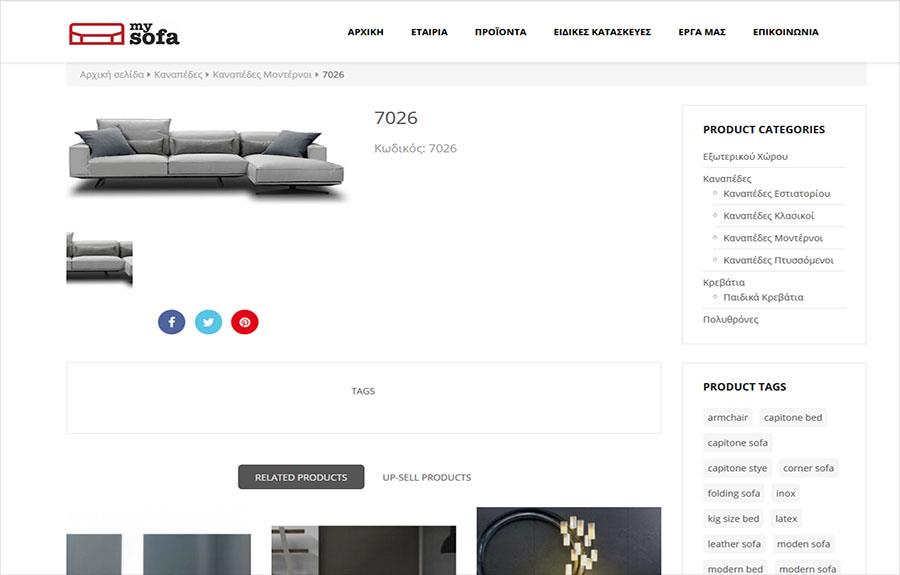Share product via Twitter icon
This screenshot has width=900, height=575.
click(208, 322)
